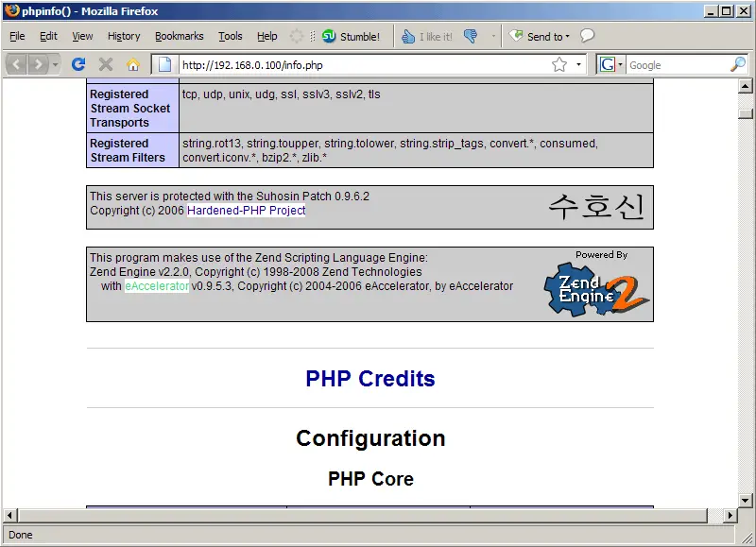Click the 'Done' status bar text
Viewport: 756px width, 547px height.
pyautogui.click(x=20, y=535)
